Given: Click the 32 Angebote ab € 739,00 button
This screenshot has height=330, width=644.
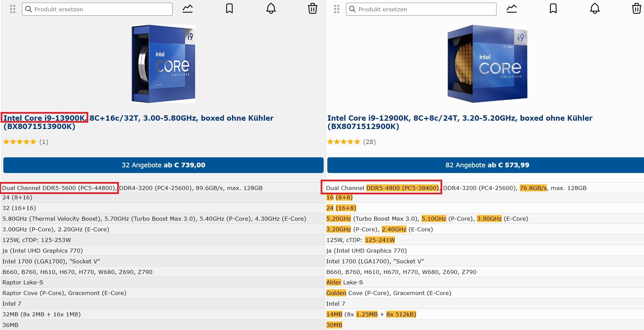Looking at the screenshot, I should click(x=163, y=165).
